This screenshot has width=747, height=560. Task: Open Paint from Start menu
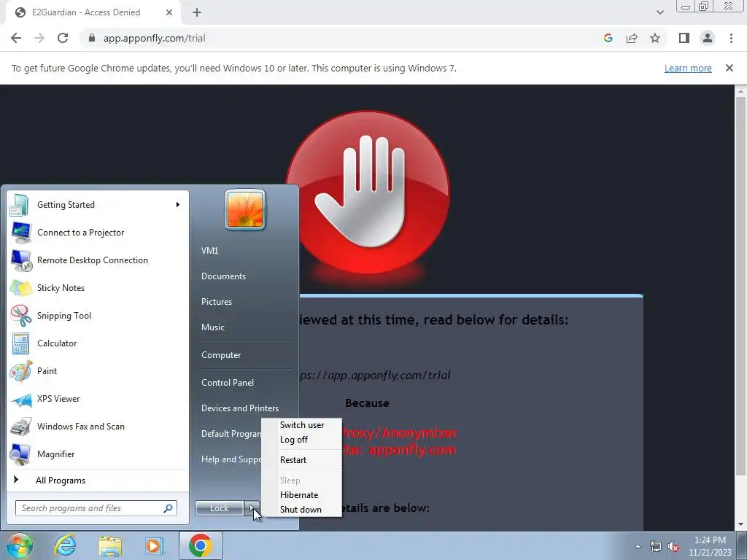(98, 371)
